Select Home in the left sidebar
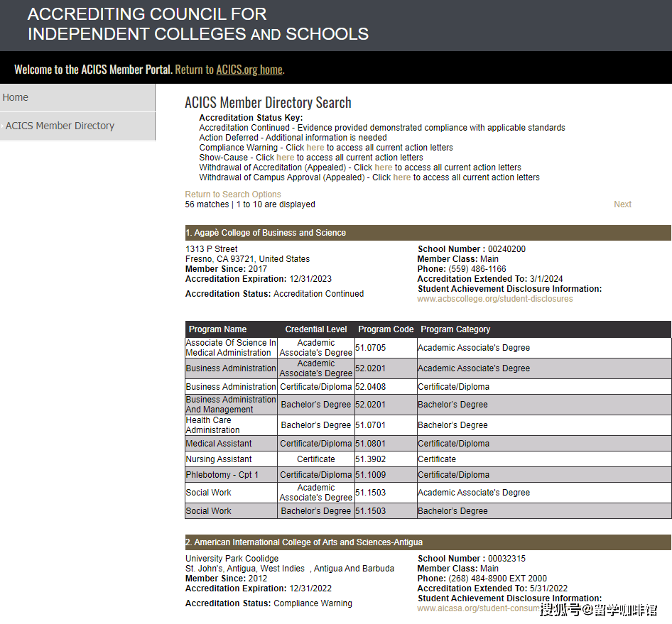The height and width of the screenshot is (624, 672). pyautogui.click(x=16, y=98)
